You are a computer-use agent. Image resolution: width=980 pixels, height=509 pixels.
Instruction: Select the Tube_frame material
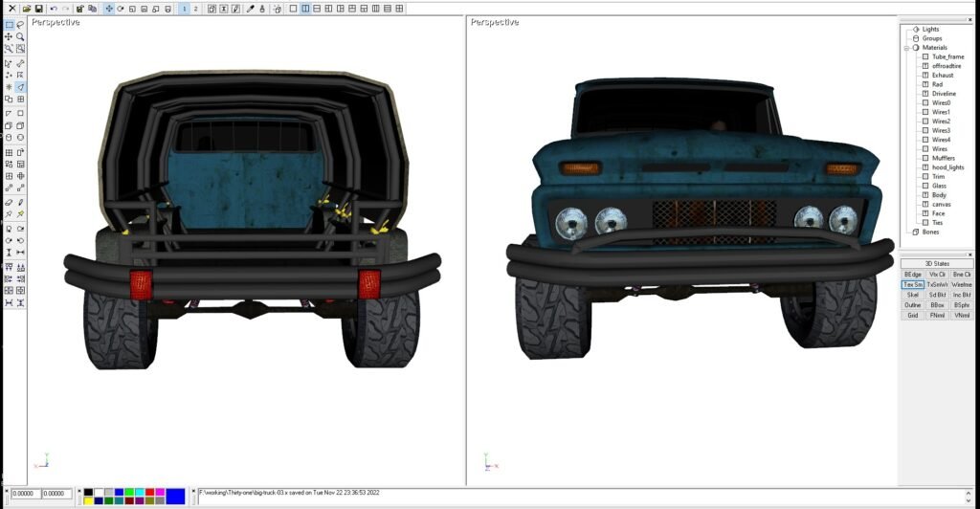click(946, 56)
